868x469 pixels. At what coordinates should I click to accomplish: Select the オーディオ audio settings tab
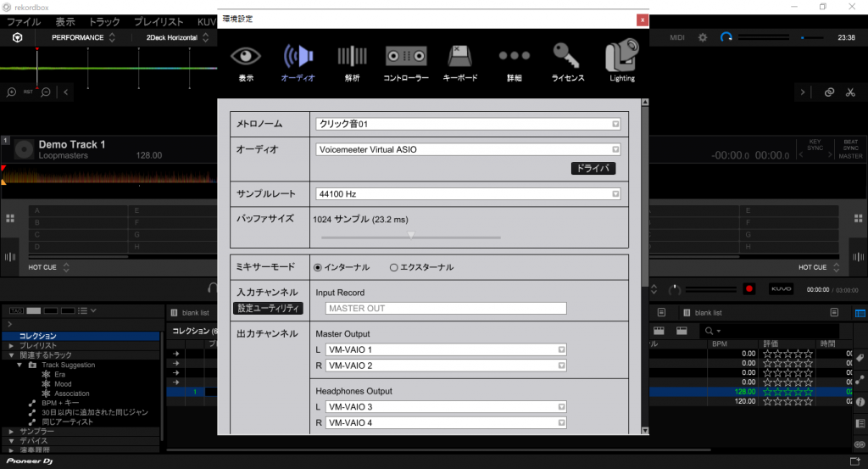pyautogui.click(x=298, y=64)
